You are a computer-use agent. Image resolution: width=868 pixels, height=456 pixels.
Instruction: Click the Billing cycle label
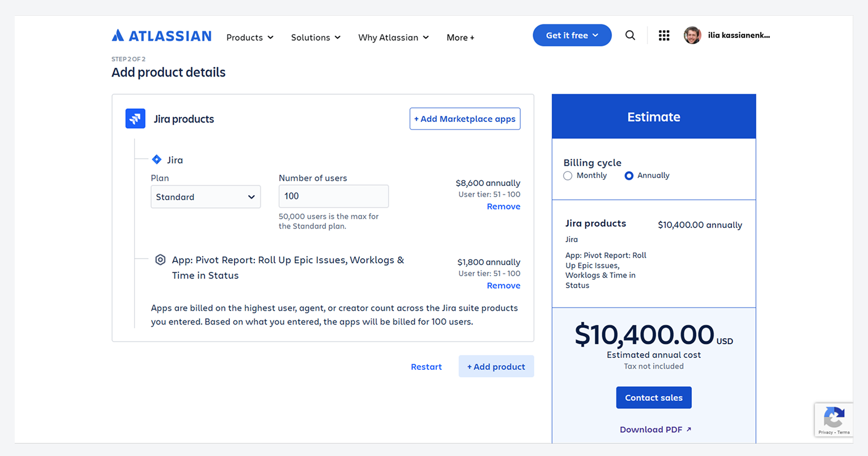(592, 163)
